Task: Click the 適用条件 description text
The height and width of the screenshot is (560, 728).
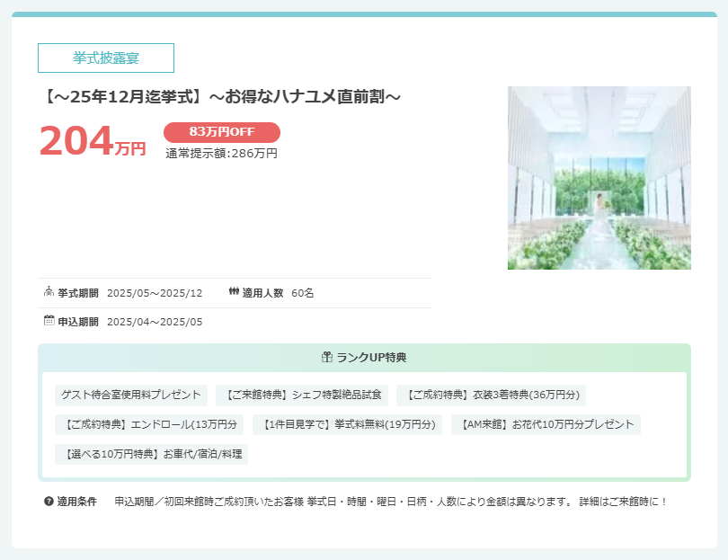Action: pyautogui.click(x=390, y=502)
